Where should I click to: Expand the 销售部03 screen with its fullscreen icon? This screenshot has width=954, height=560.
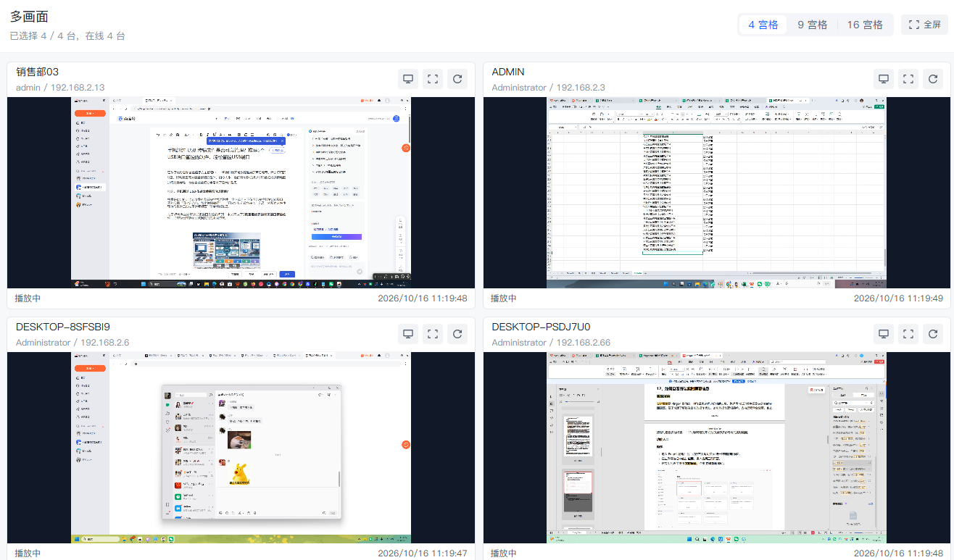pos(433,79)
